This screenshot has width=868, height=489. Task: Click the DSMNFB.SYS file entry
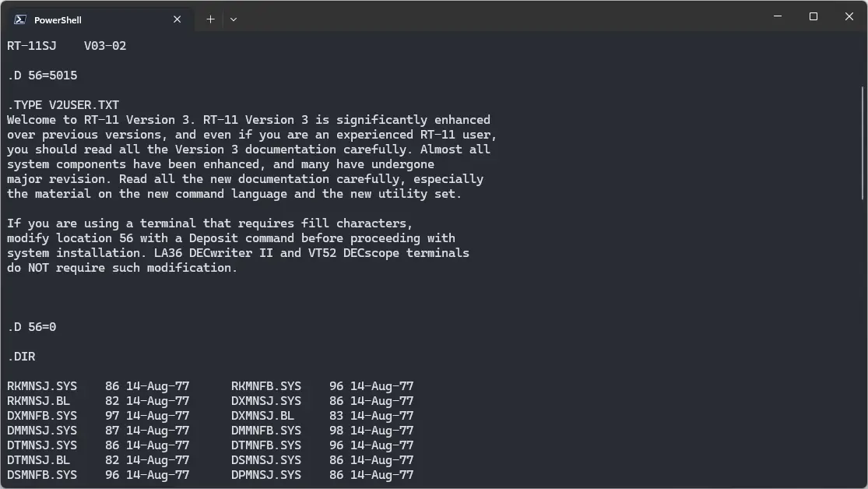[x=42, y=475]
